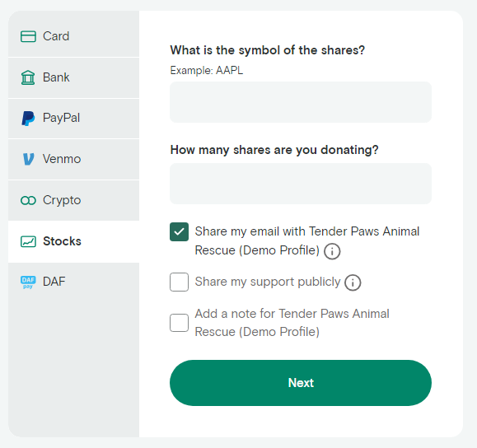Select the Card payment tab

[73, 36]
